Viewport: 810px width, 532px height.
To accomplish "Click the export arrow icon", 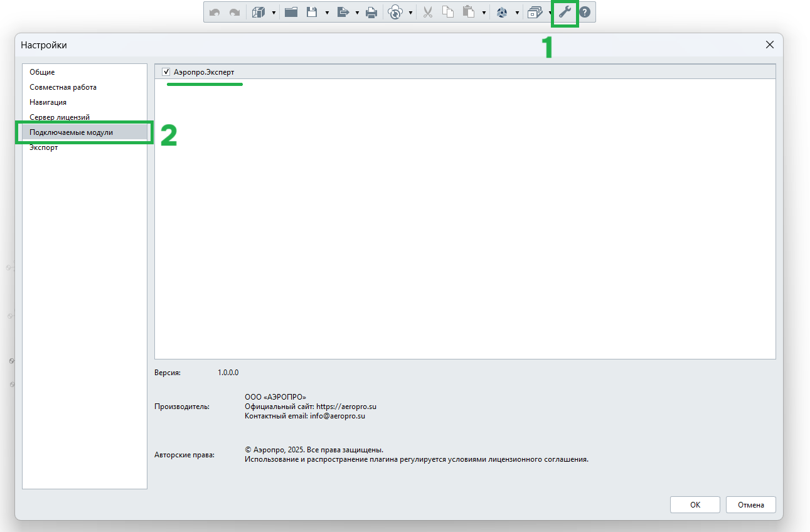I will (x=343, y=12).
